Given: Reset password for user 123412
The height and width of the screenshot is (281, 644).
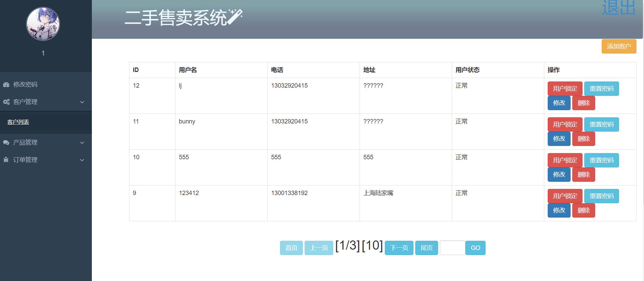Looking at the screenshot, I should 602,196.
